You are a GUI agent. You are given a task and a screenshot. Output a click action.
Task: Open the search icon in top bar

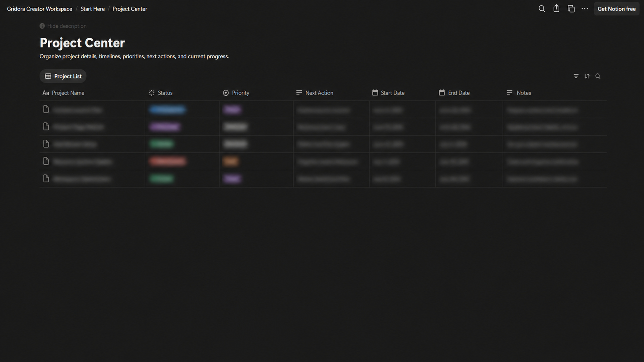[542, 9]
